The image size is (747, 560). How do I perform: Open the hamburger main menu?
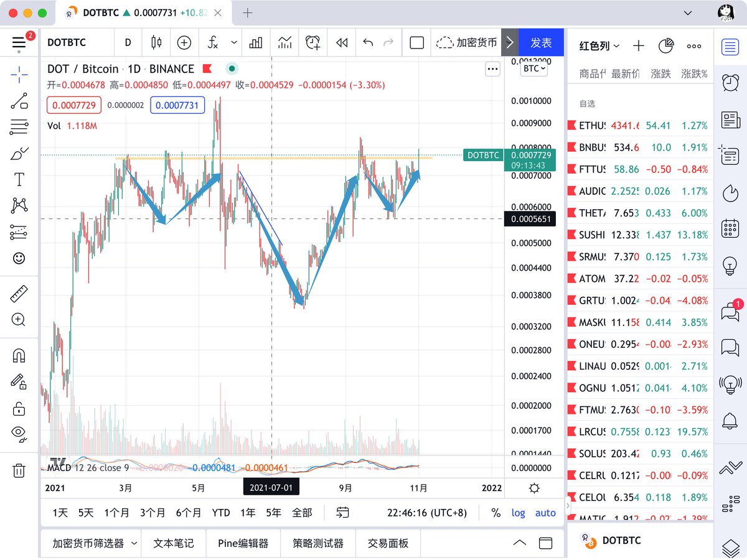click(19, 42)
